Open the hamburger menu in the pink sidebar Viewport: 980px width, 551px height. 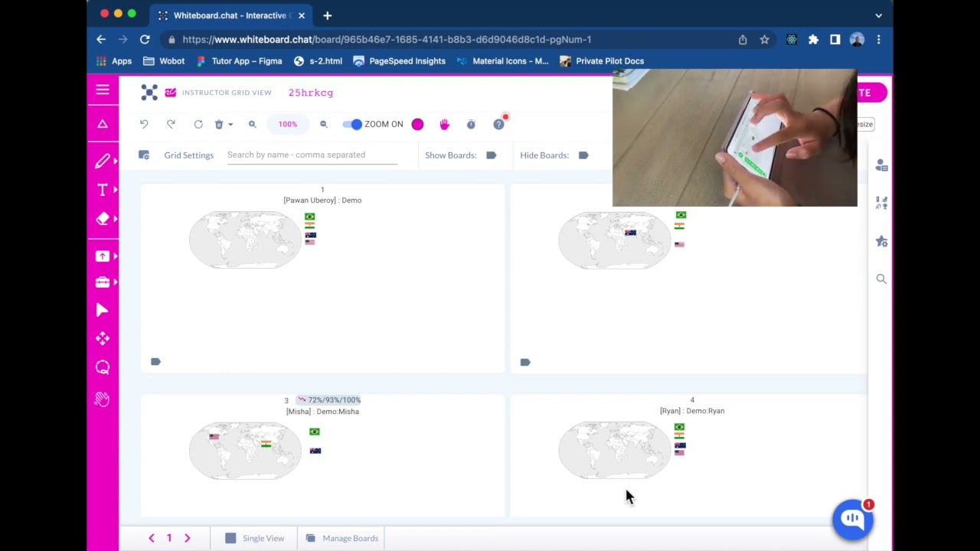point(103,90)
